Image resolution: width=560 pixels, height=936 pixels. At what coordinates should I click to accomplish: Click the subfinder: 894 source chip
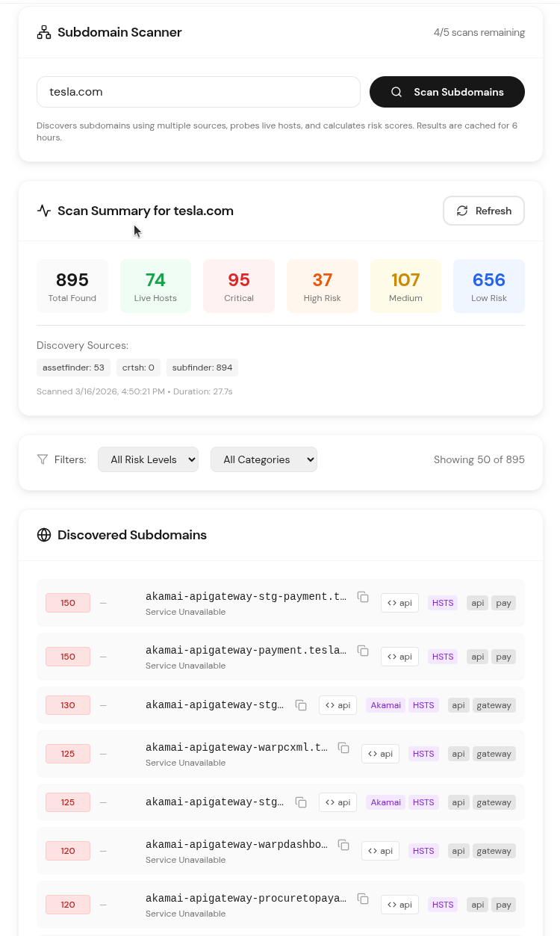pos(202,367)
